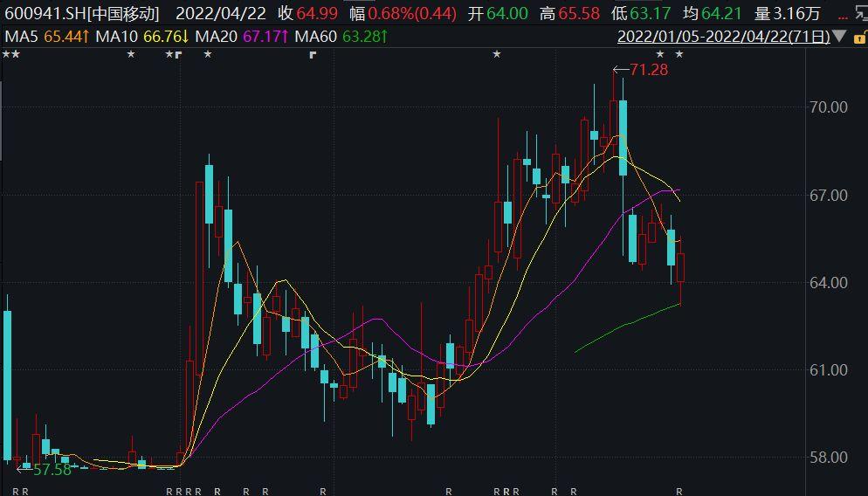The height and width of the screenshot is (496, 868).
Task: Click the flag marker between MA20 and date range
Action: (313, 55)
